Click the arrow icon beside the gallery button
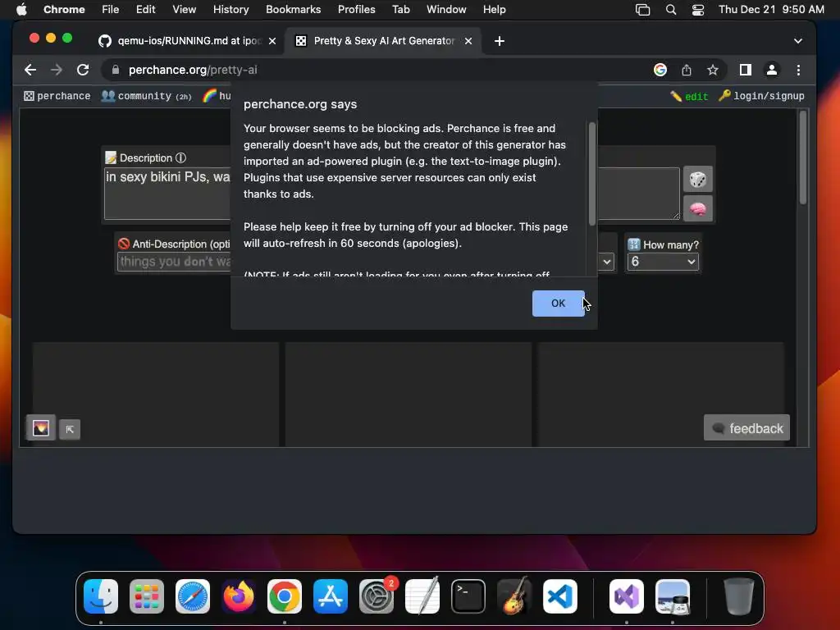Screen dimensions: 840x630 (x=70, y=429)
